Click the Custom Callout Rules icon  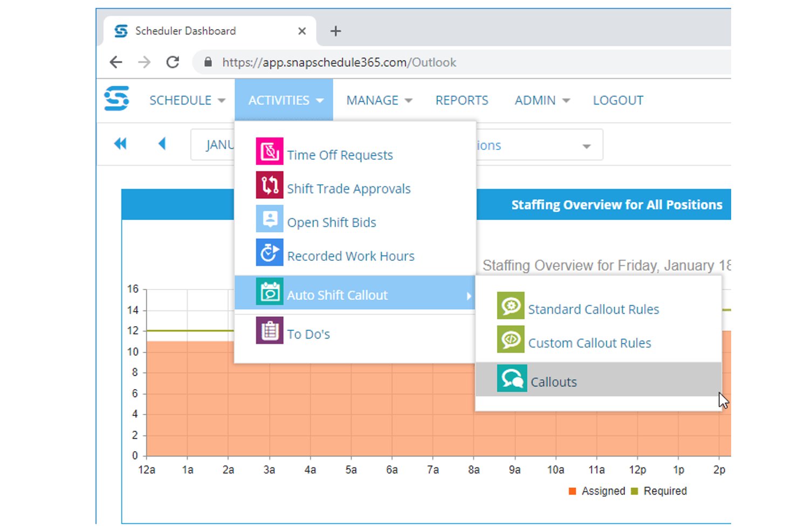pos(510,340)
